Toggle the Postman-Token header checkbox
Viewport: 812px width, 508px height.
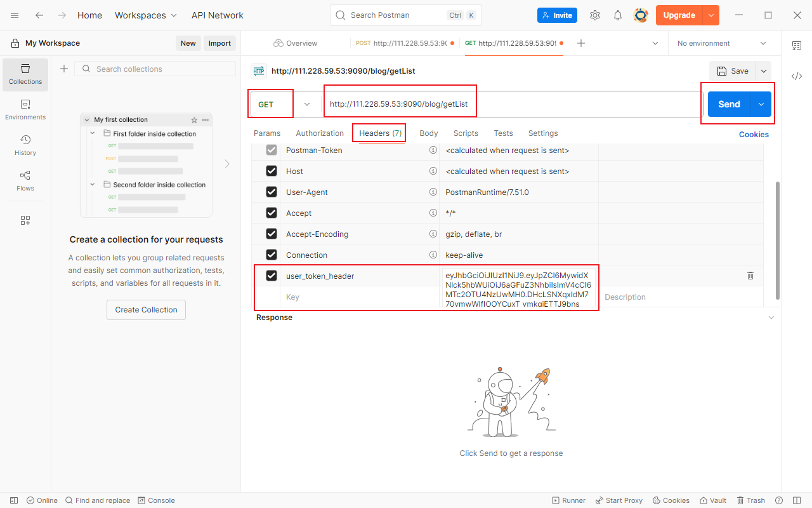click(x=272, y=150)
